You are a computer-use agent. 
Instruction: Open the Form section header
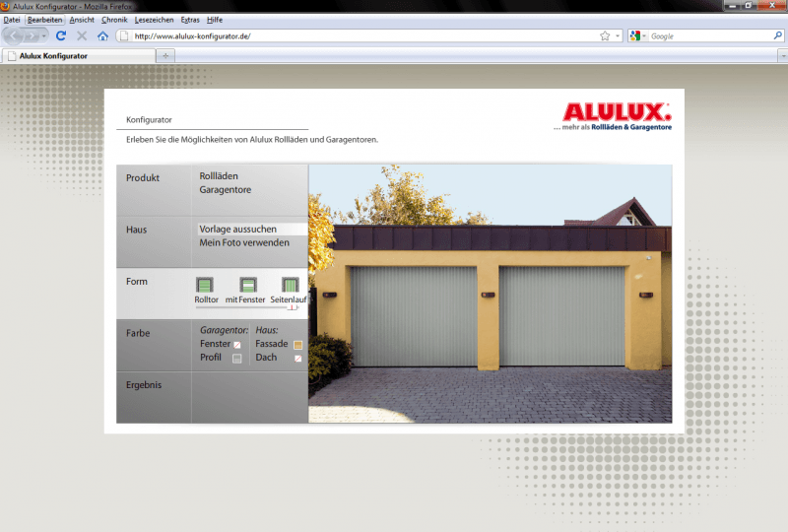(x=137, y=282)
